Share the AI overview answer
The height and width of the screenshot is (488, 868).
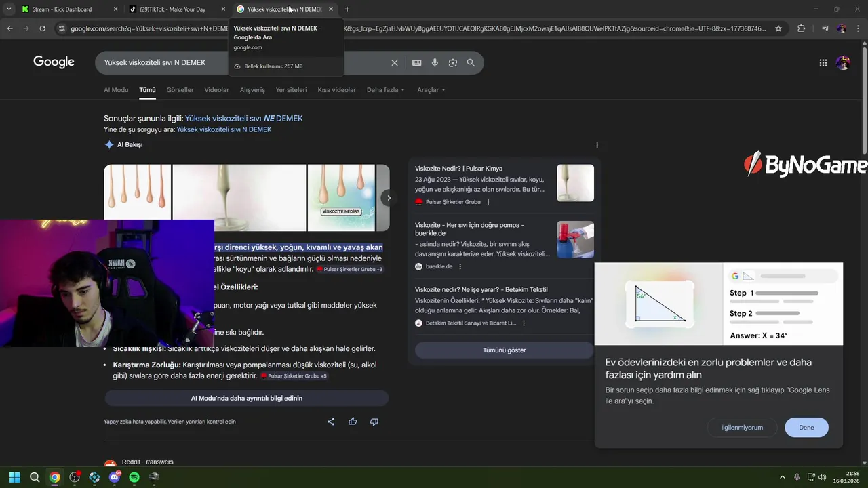click(331, 422)
